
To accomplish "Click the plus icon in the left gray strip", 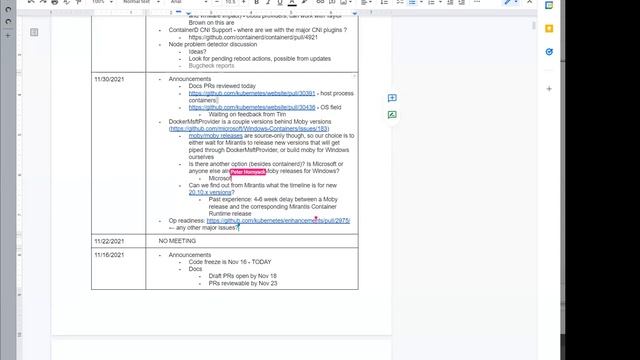I will (x=8, y=36).
